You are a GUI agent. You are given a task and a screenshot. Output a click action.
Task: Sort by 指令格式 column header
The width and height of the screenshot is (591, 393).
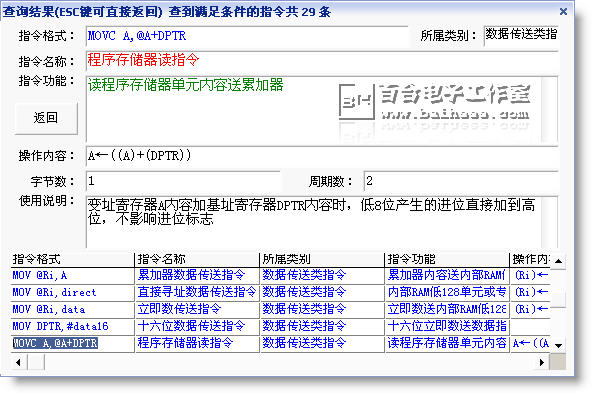pos(72,259)
